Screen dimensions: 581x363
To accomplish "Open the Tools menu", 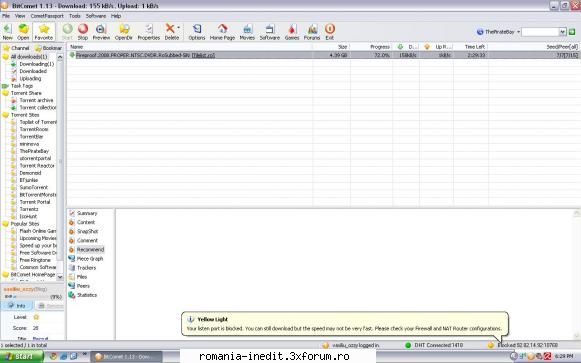I will (74, 16).
